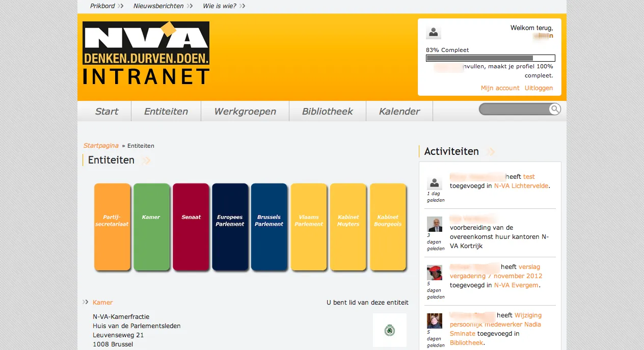Open Mijn account link

click(x=500, y=88)
